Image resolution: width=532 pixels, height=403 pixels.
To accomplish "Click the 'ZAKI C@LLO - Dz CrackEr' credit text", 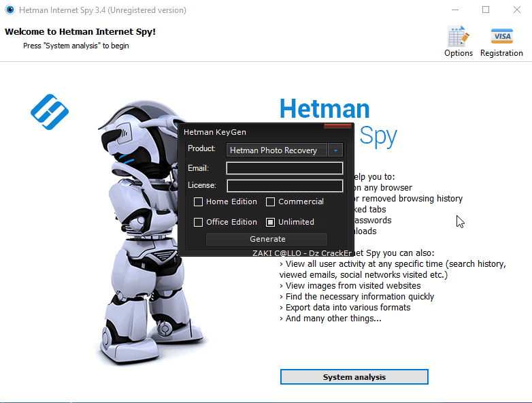I will [302, 253].
